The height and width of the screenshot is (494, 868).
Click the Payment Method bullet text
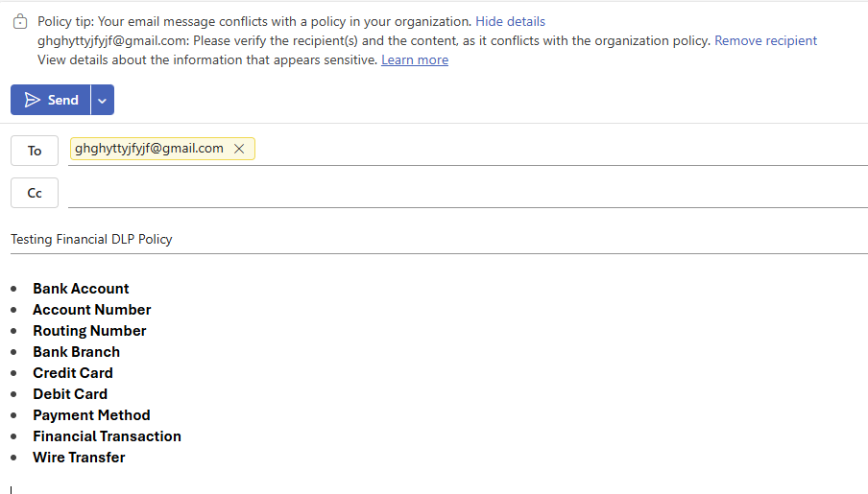click(x=91, y=415)
